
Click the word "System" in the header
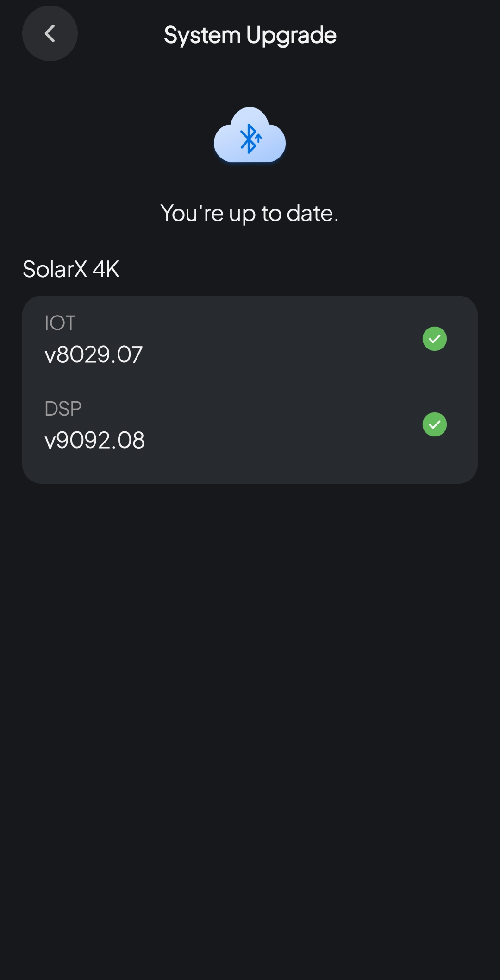[x=202, y=35]
